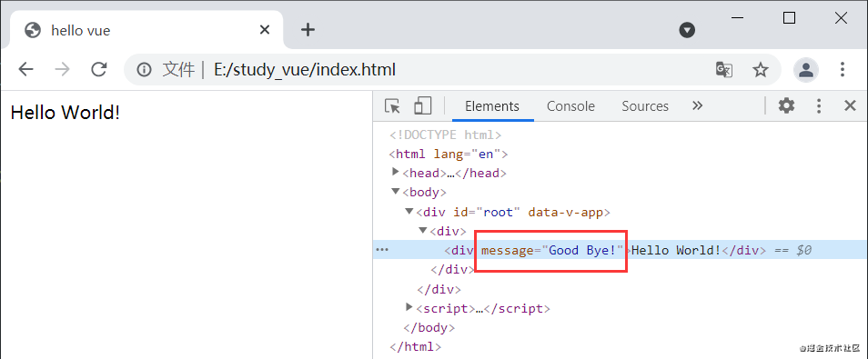Toggle the device toolbar icon
The width and height of the screenshot is (868, 359).
click(x=423, y=105)
